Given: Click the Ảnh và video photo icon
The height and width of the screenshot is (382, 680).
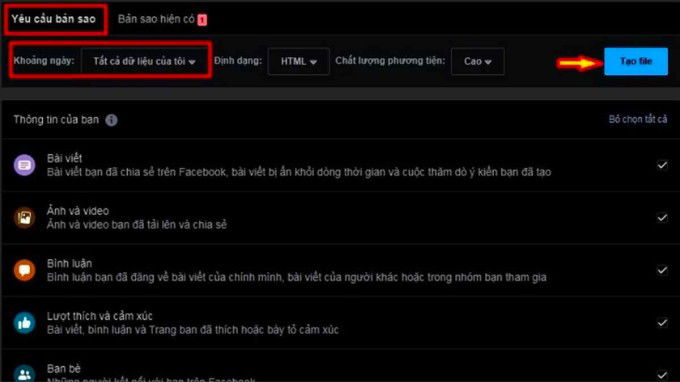Looking at the screenshot, I should 24,218.
